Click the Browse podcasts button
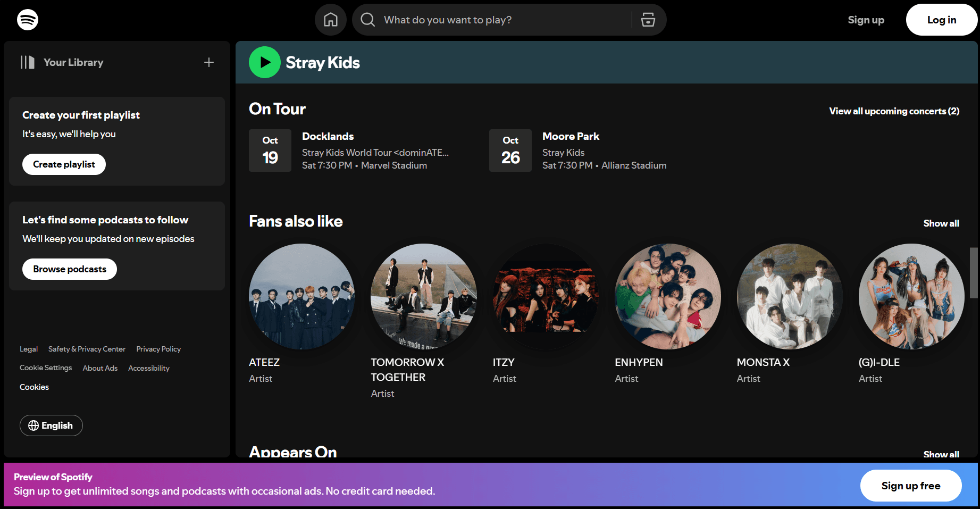 (70, 269)
